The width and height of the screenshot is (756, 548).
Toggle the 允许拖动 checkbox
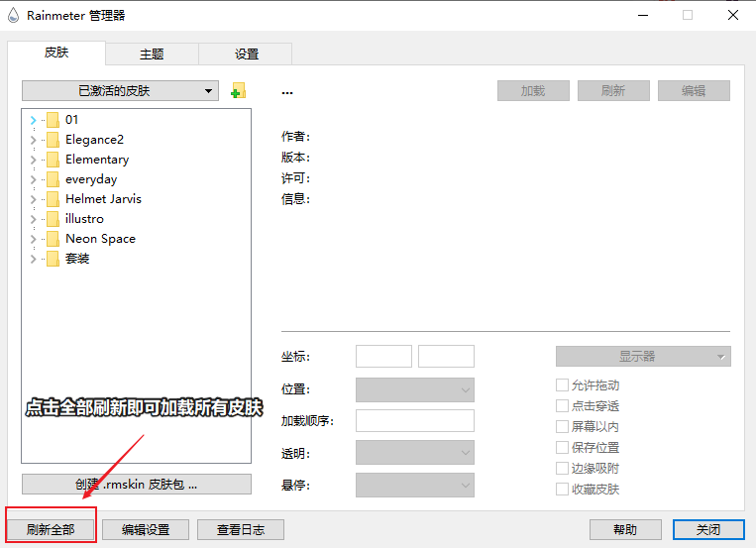pyautogui.click(x=562, y=384)
